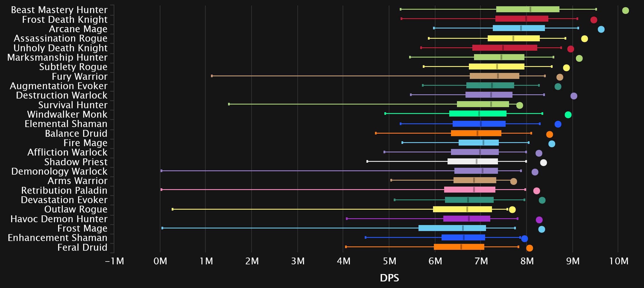
Task: Select the Elemental Shaman blue box bar
Action: coord(479,124)
